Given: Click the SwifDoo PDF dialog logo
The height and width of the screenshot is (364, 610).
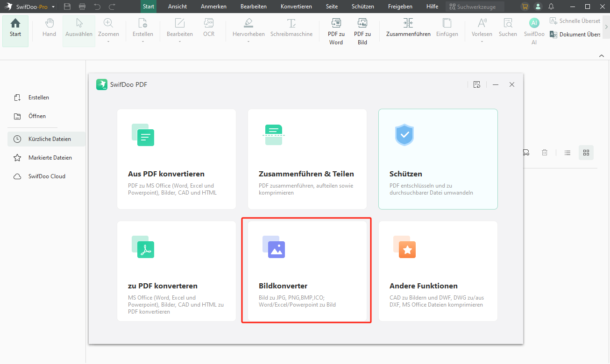Looking at the screenshot, I should [x=102, y=84].
